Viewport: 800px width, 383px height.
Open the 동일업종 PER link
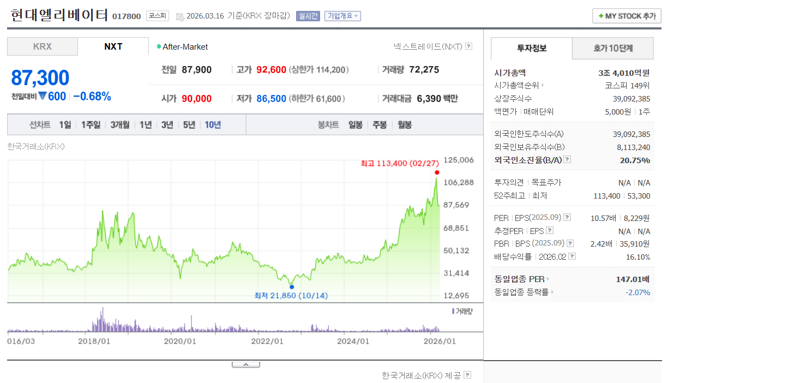522,279
